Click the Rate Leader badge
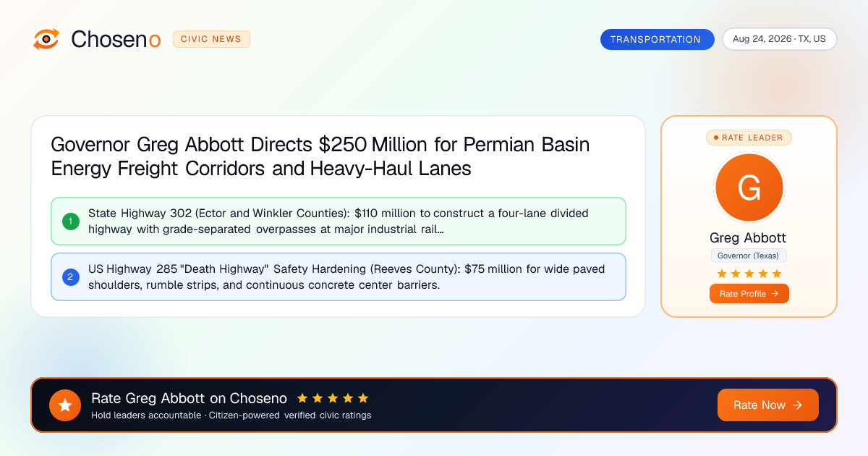The width and height of the screenshot is (868, 456). tap(749, 138)
